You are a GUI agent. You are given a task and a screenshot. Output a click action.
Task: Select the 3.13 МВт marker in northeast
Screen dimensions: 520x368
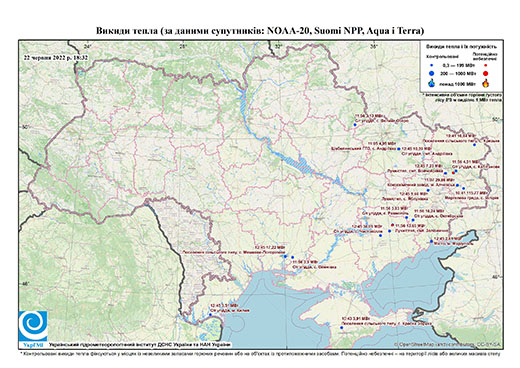(x=355, y=125)
